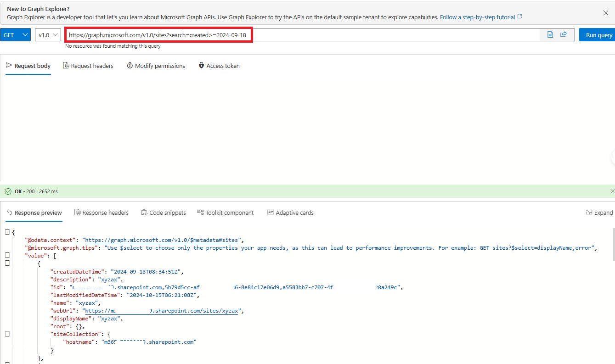Collapse the "siteCollection" object fold toggle

[x=7, y=334]
